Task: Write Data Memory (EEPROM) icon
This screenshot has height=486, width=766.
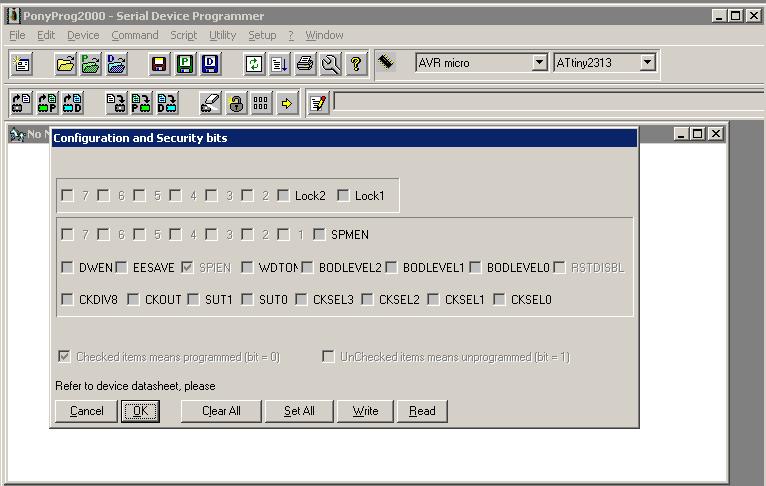Action: click(x=167, y=103)
